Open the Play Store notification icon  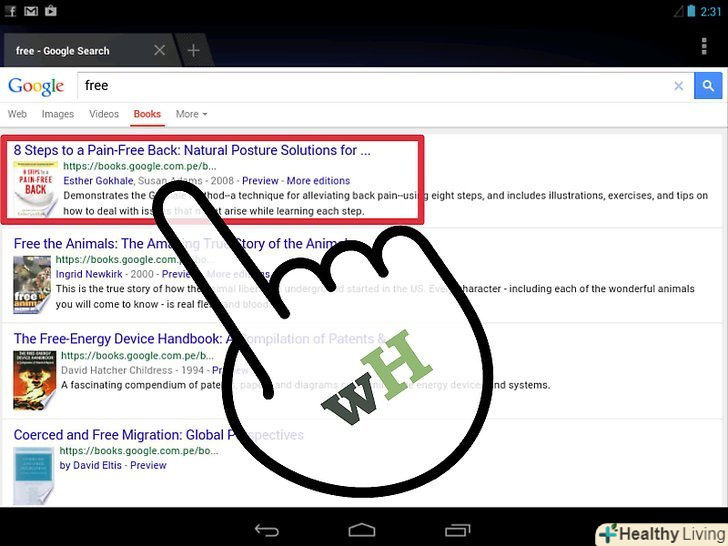coord(51,10)
